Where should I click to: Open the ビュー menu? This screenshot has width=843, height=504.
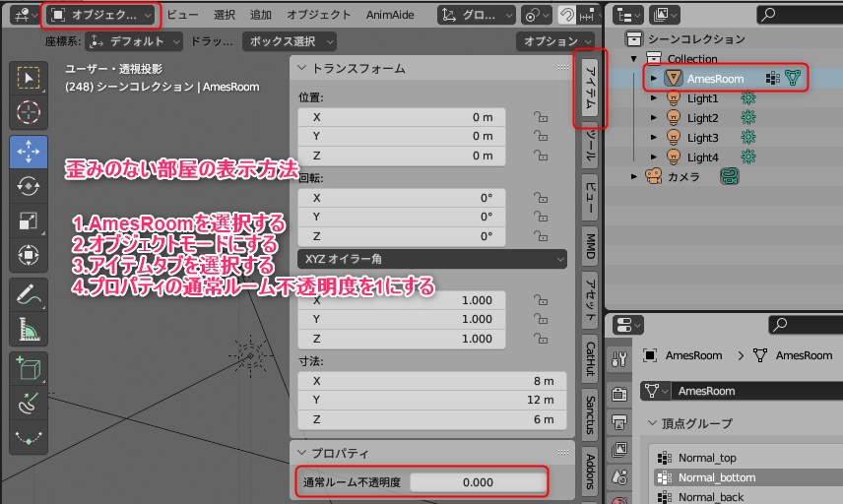[x=183, y=15]
